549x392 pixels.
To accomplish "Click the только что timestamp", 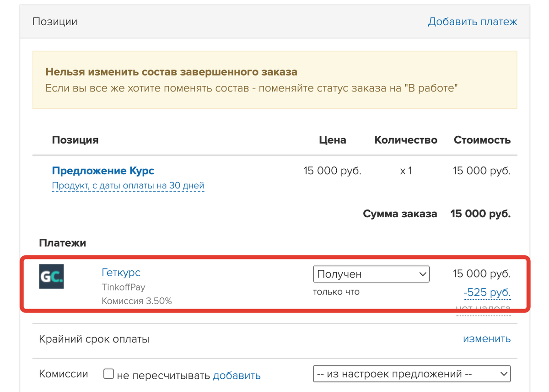I will pos(336,291).
